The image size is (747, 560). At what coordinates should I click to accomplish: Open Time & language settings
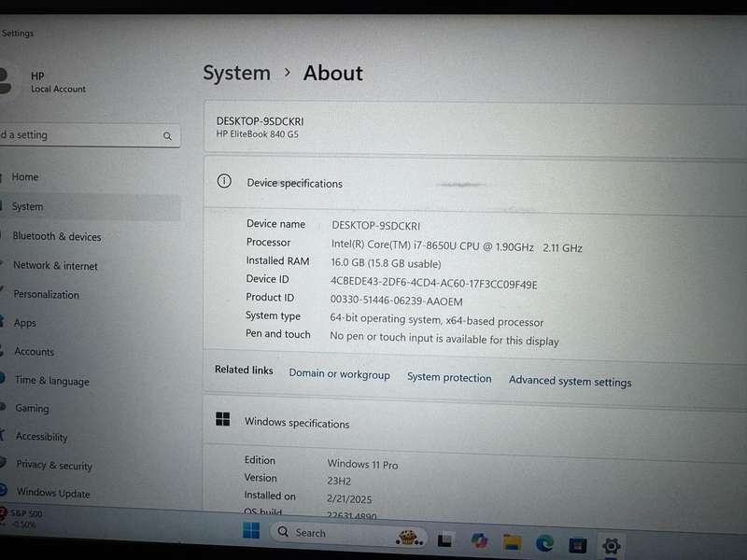[52, 381]
